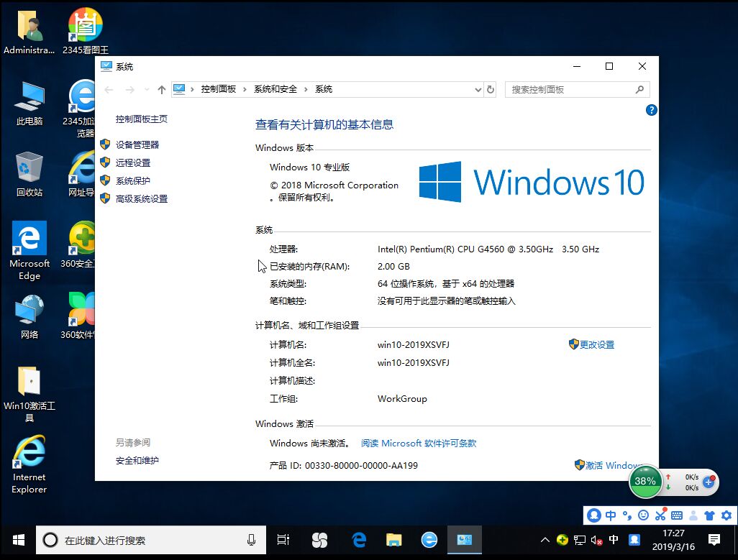Open Task View on the taskbar
Screen dimensions: 738x560
point(283,541)
